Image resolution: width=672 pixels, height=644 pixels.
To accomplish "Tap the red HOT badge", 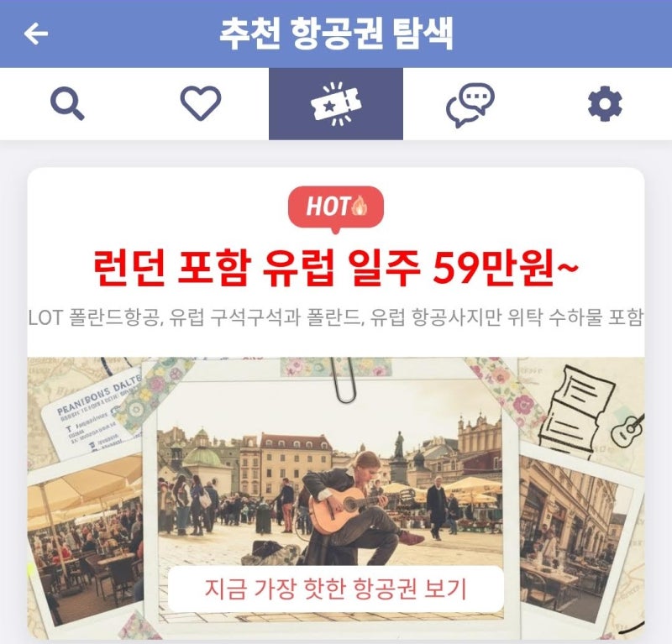I will tap(335, 209).
